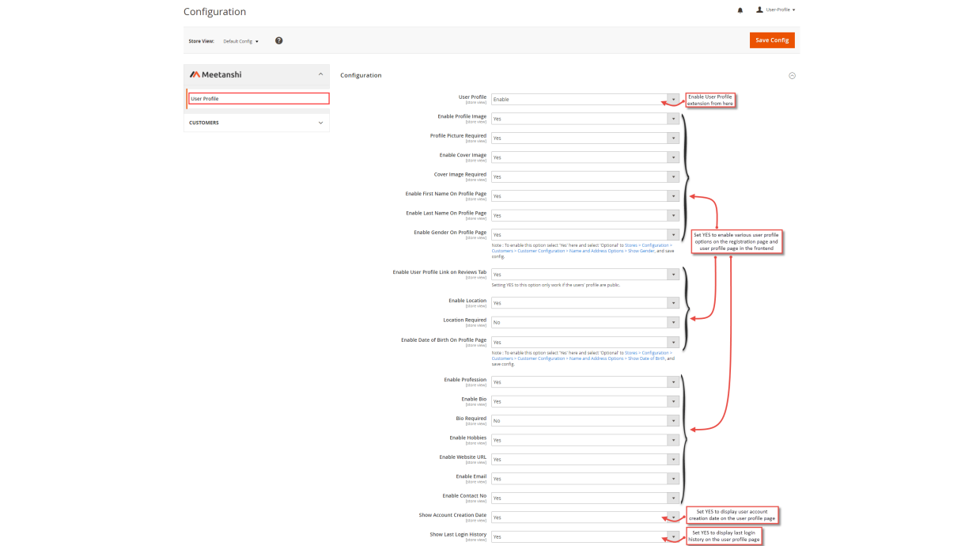Click the 'Bio Required' field label
This screenshot has height=546, width=980.
[x=471, y=419]
